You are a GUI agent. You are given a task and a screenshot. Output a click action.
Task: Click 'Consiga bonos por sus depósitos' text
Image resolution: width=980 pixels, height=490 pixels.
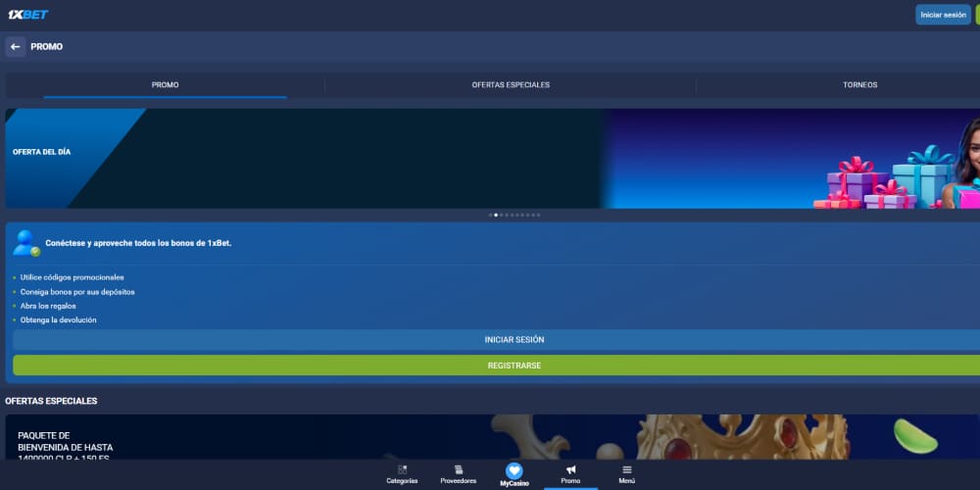(77, 292)
